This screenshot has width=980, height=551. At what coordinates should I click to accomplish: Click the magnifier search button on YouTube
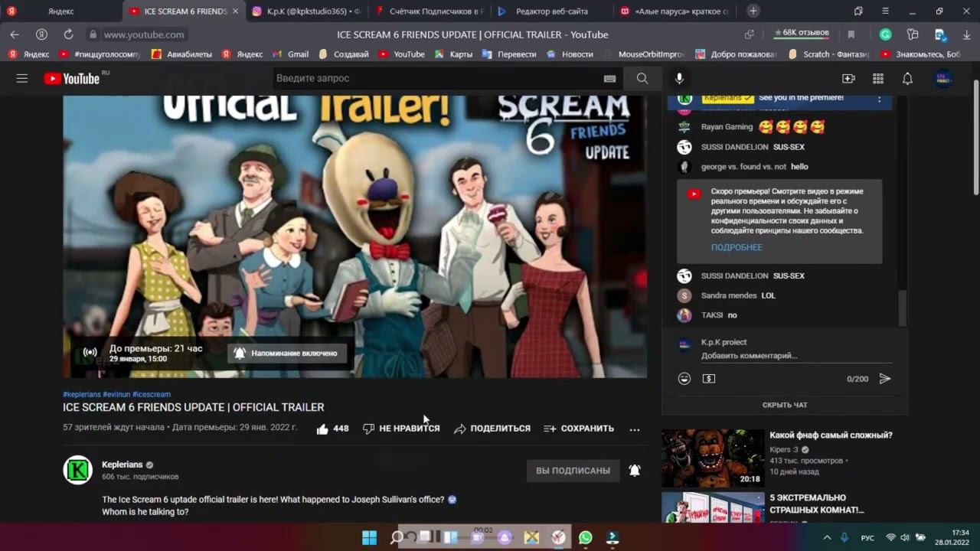(x=642, y=78)
